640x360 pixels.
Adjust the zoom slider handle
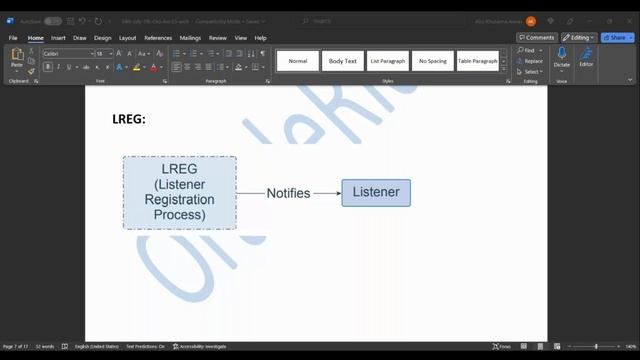(596, 347)
